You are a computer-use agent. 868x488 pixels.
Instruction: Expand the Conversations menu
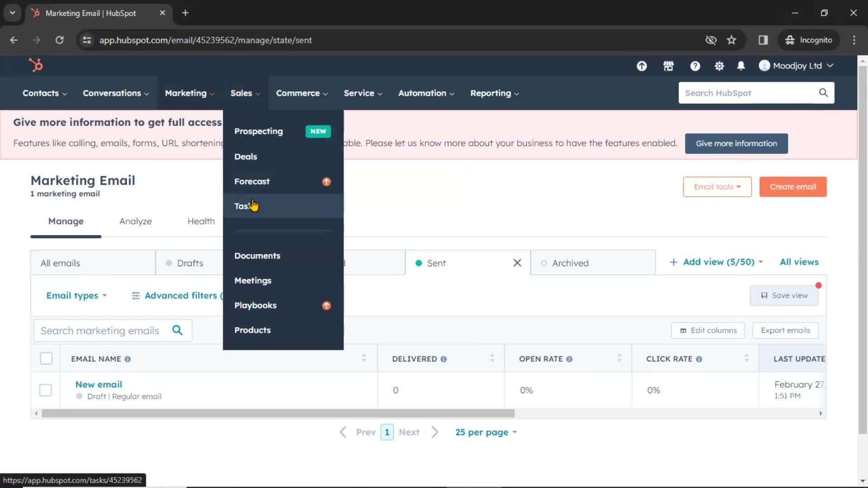point(116,93)
